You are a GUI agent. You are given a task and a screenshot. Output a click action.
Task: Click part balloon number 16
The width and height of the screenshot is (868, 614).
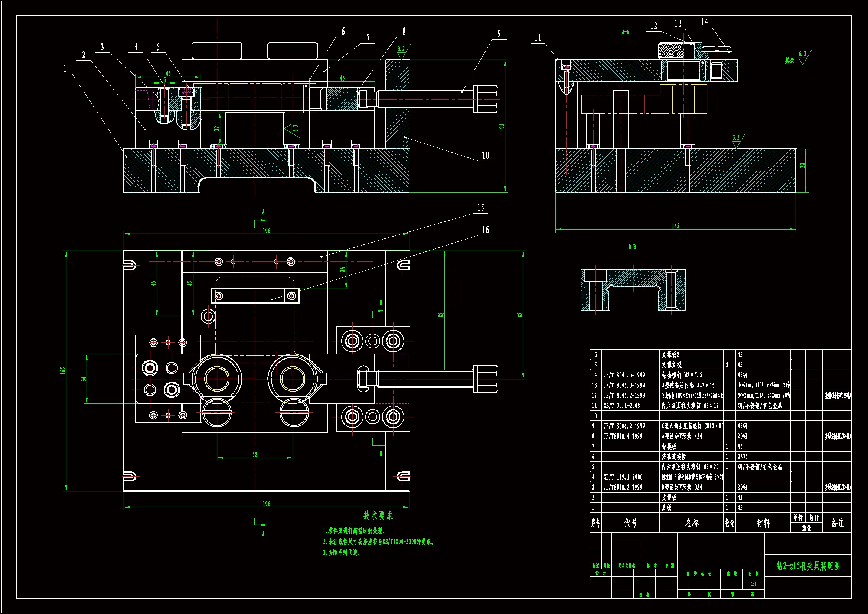[485, 230]
